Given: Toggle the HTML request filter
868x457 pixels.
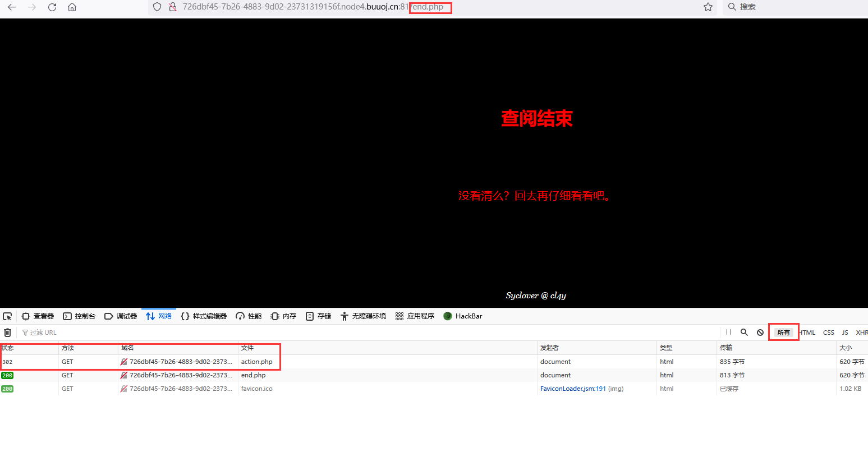Looking at the screenshot, I should [x=807, y=332].
